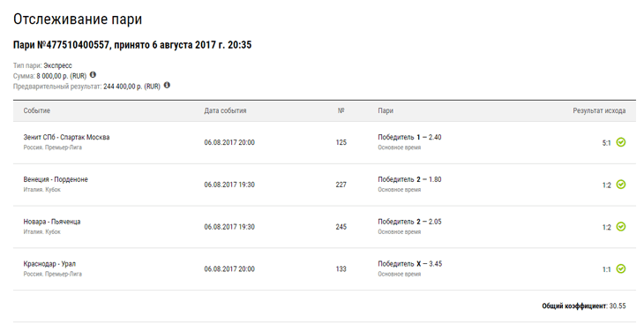Click event number 133

[341, 269]
